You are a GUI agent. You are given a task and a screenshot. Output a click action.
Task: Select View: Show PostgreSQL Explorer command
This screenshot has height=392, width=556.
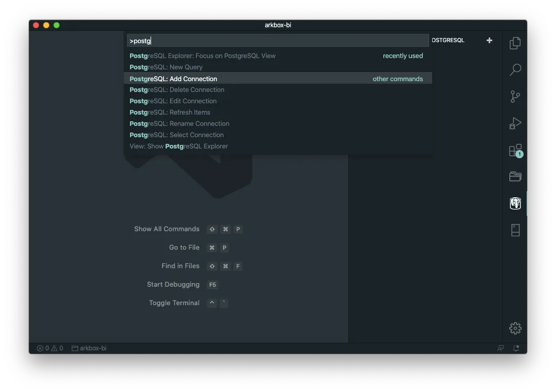pyautogui.click(x=277, y=146)
